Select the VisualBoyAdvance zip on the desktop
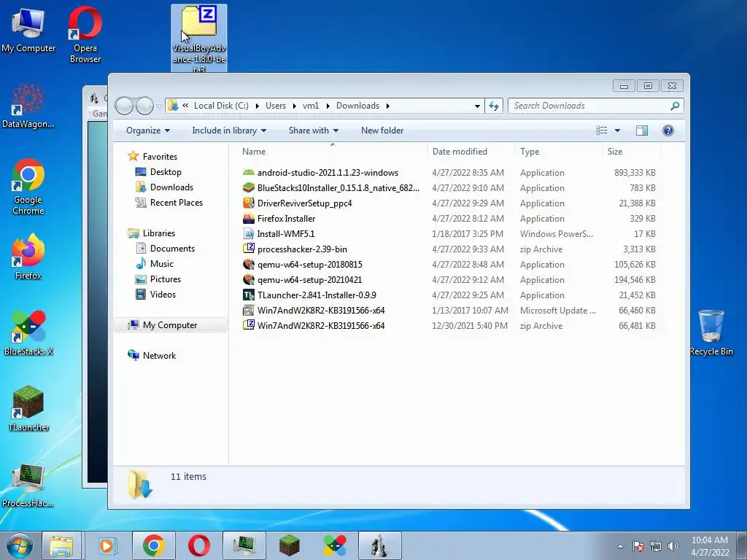Screen dimensions: 747x560 (198, 38)
